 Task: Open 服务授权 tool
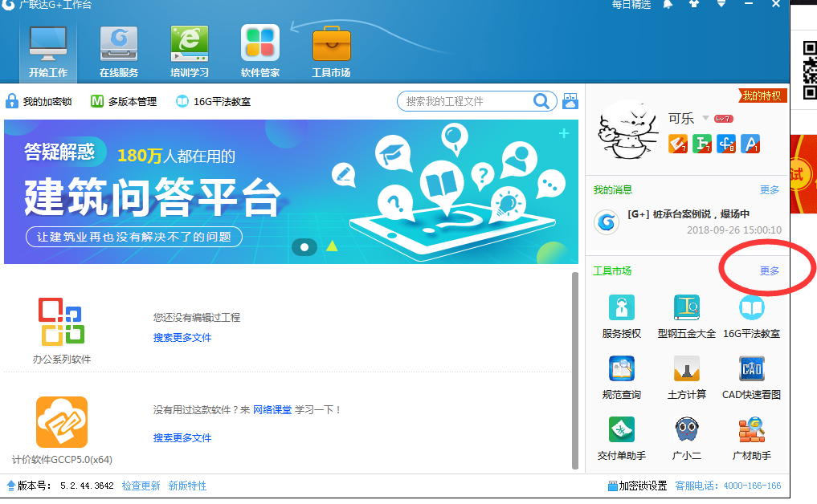coord(622,316)
